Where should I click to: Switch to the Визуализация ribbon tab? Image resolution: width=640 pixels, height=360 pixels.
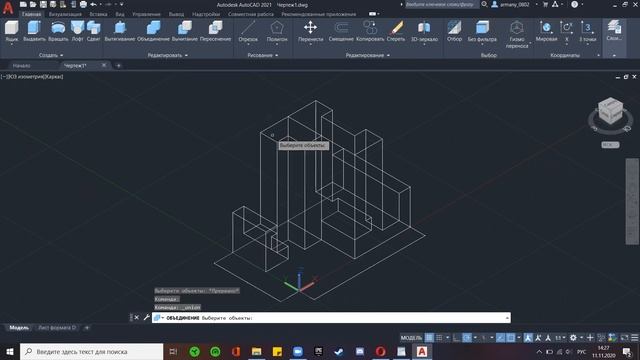pyautogui.click(x=65, y=14)
